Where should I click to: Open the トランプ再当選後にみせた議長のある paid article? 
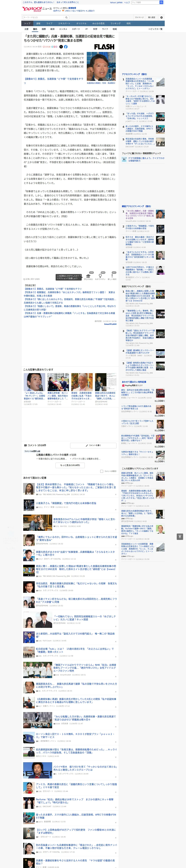tap(136, 407)
